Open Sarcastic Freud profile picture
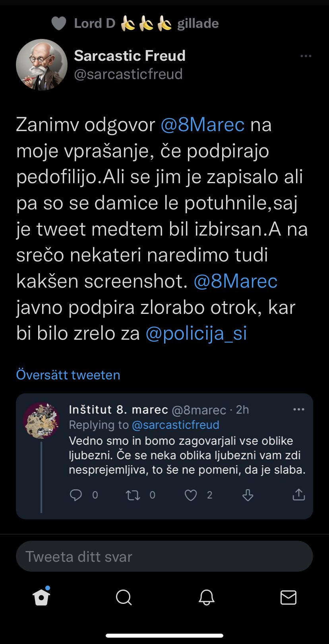 41,65
